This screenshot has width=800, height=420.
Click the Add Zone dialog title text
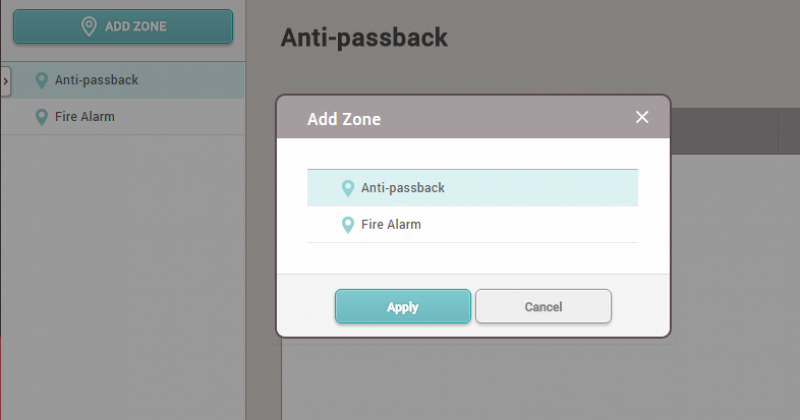point(343,119)
